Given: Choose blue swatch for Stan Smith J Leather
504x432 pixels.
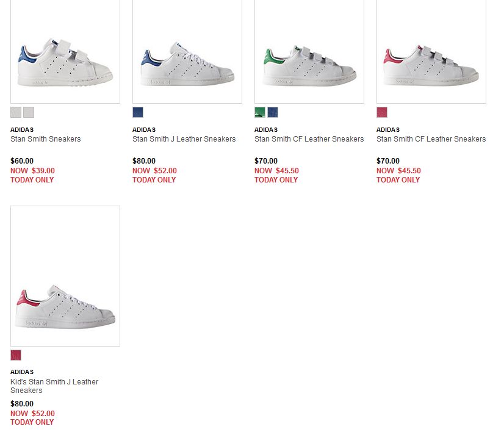Looking at the screenshot, I should (x=138, y=112).
